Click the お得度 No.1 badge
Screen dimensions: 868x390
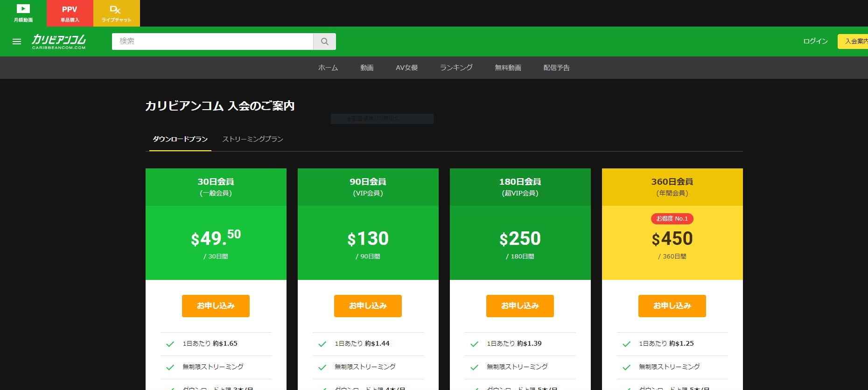(672, 219)
